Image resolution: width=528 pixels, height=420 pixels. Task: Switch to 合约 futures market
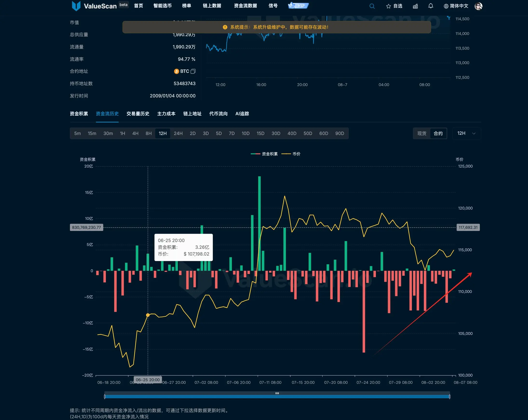(x=438, y=134)
